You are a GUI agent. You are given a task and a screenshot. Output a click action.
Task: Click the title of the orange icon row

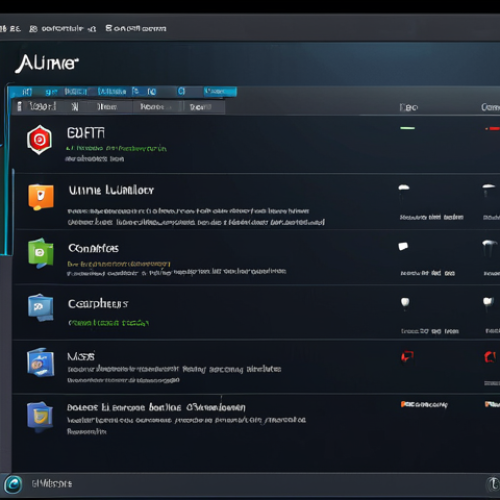[x=111, y=190]
